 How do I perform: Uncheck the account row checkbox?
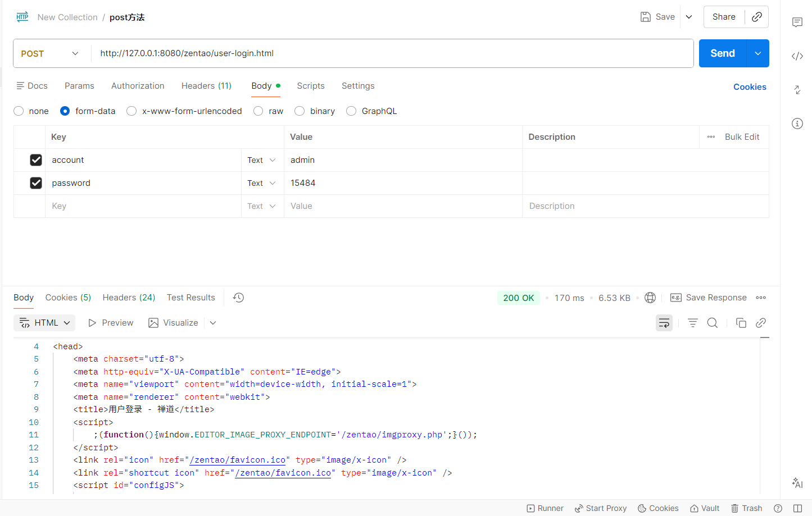tap(36, 160)
